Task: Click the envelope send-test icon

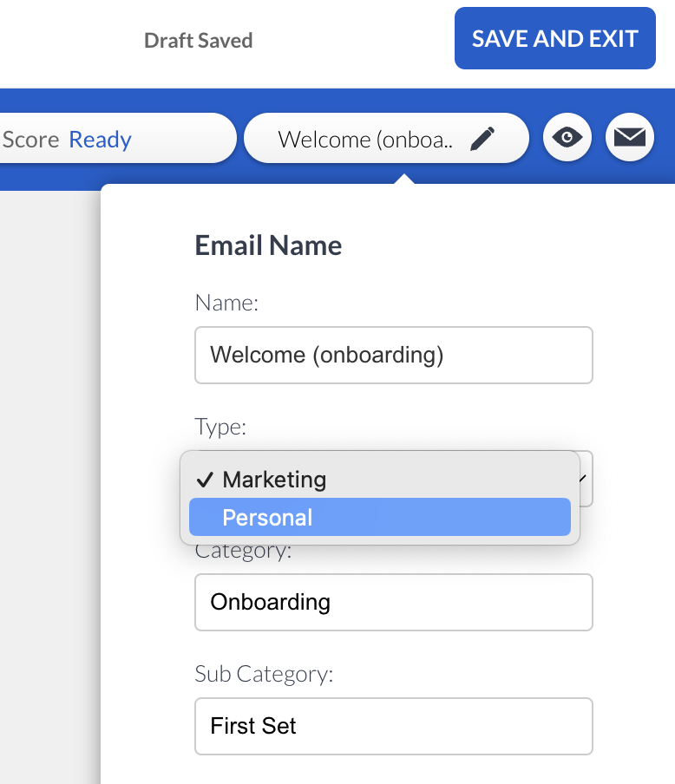Action: point(629,138)
